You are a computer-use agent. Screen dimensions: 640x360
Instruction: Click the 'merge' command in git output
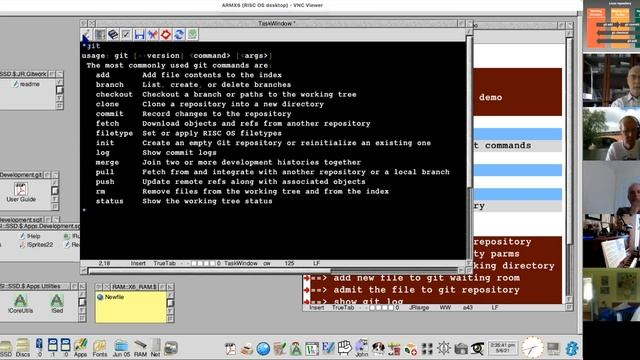[x=107, y=162]
